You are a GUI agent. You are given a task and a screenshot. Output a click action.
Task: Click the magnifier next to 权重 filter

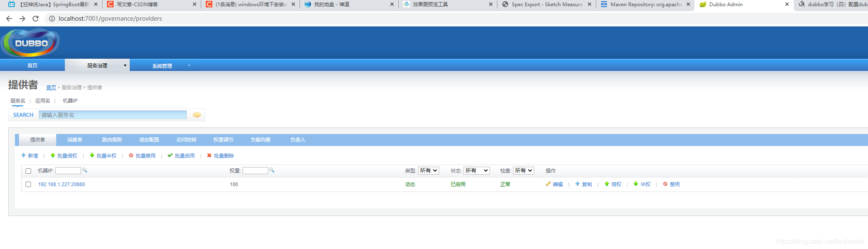272,170
